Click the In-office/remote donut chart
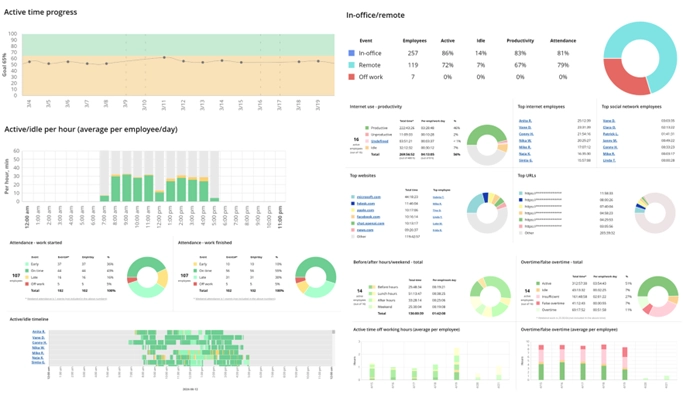 pyautogui.click(x=640, y=58)
